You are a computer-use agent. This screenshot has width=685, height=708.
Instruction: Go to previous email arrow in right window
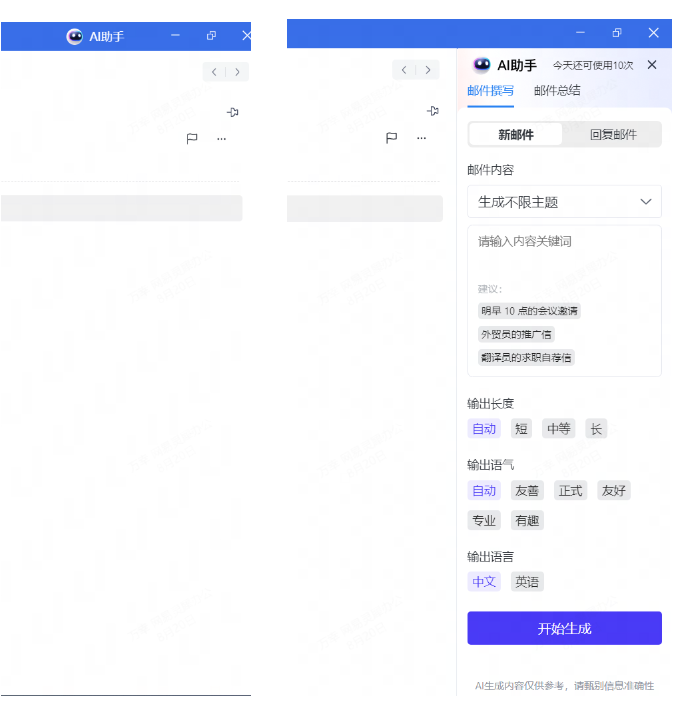pos(404,70)
